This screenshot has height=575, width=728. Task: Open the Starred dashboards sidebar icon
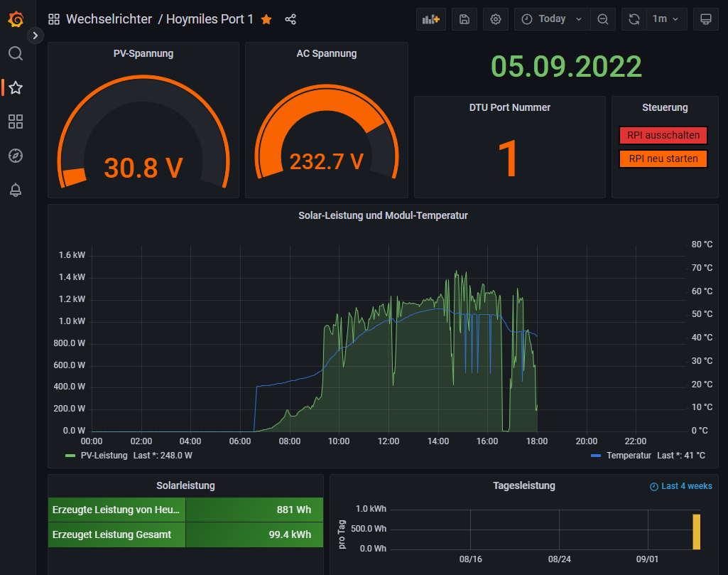[16, 87]
